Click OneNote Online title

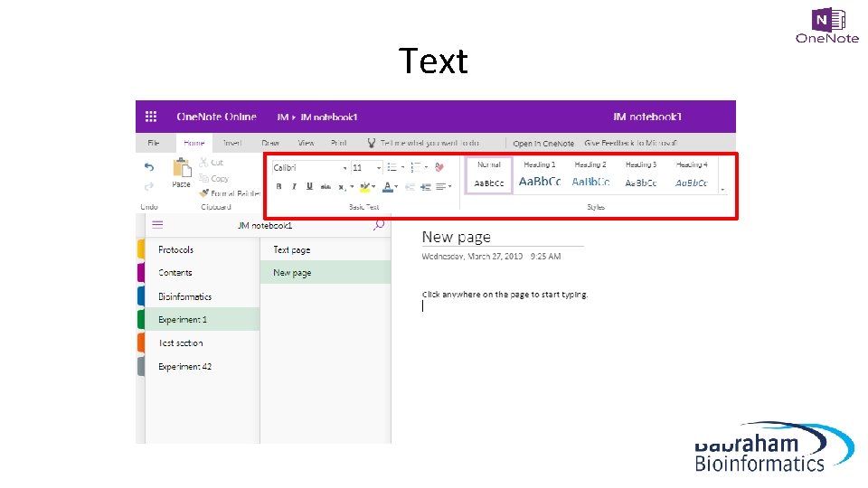tap(216, 117)
